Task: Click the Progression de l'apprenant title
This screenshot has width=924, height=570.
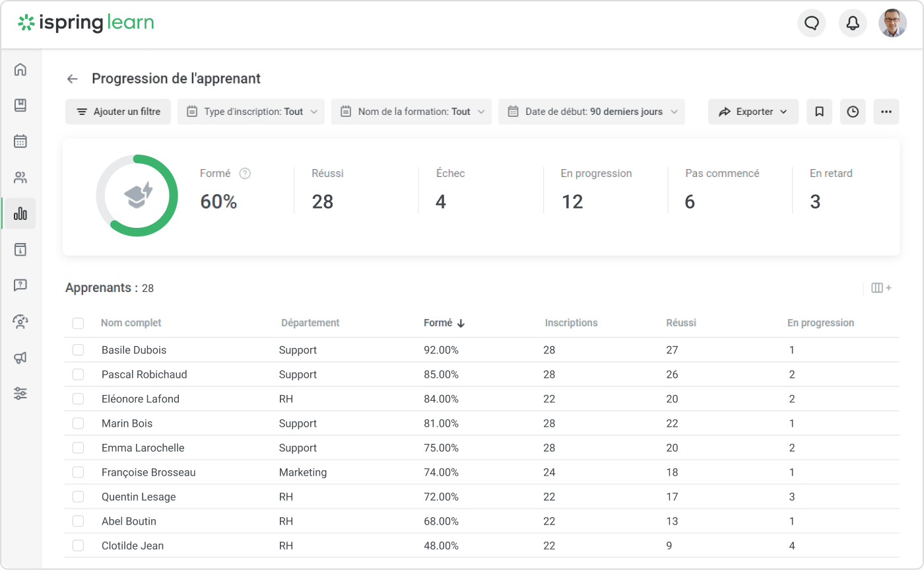Action: (x=176, y=79)
